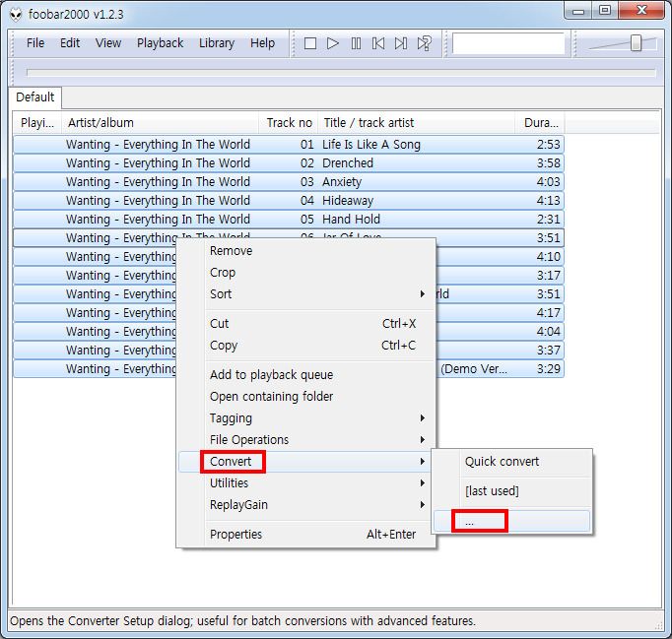Choose the [last used] convert preset

512,490
